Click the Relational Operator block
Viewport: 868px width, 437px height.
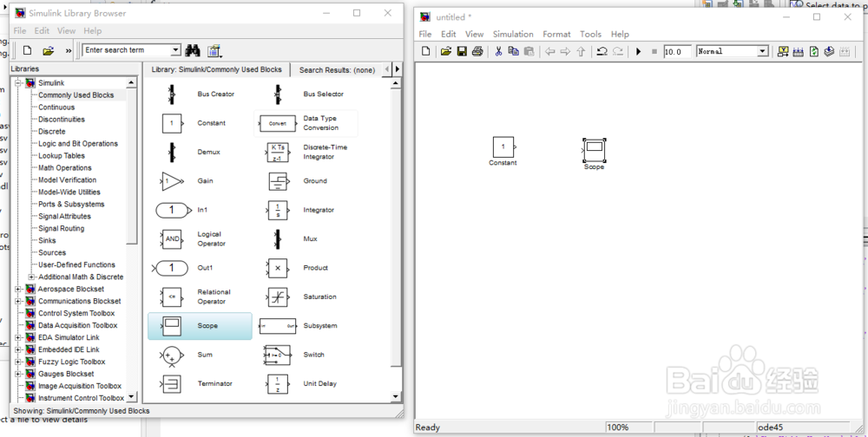point(172,297)
